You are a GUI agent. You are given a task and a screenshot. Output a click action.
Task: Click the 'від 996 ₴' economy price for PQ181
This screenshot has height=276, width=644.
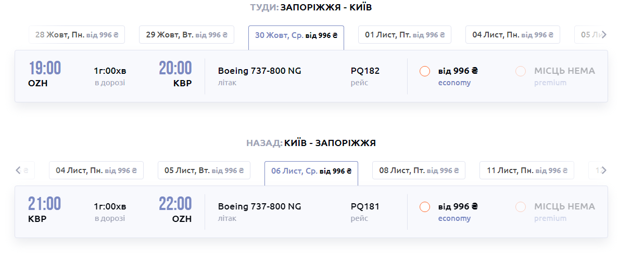pos(458,206)
